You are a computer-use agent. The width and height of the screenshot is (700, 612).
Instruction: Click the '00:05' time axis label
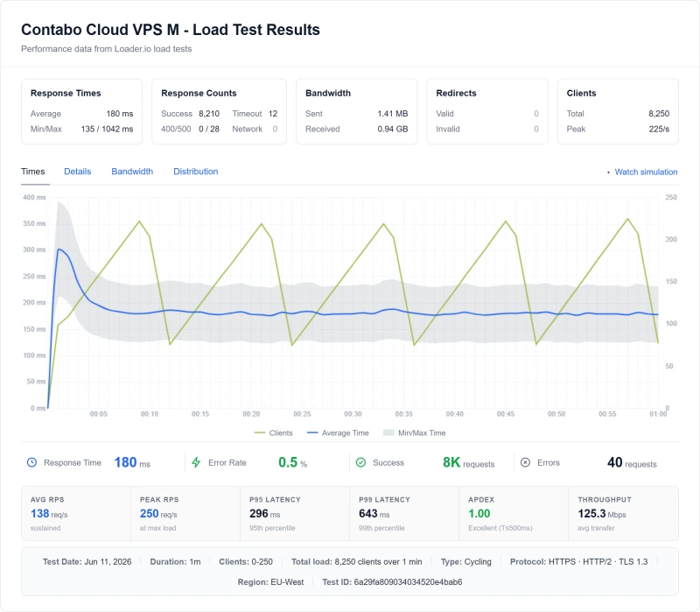pos(99,414)
